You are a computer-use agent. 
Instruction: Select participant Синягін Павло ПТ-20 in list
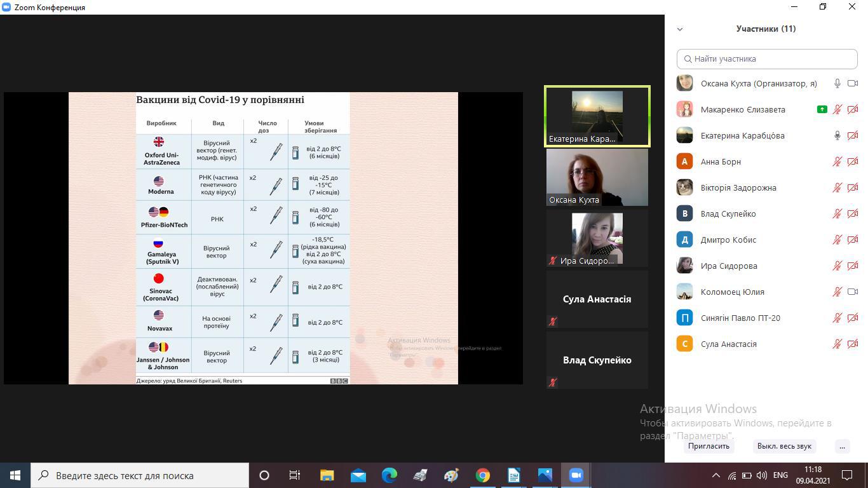pyautogui.click(x=740, y=318)
